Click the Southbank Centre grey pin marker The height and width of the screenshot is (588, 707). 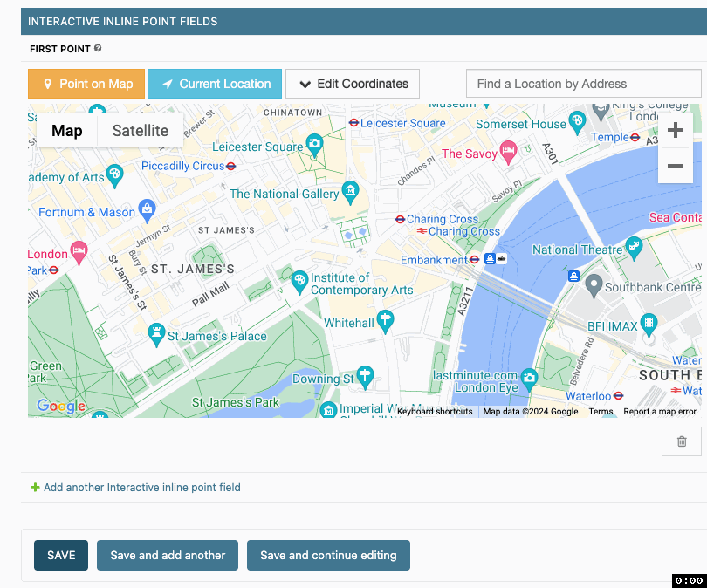594,285
